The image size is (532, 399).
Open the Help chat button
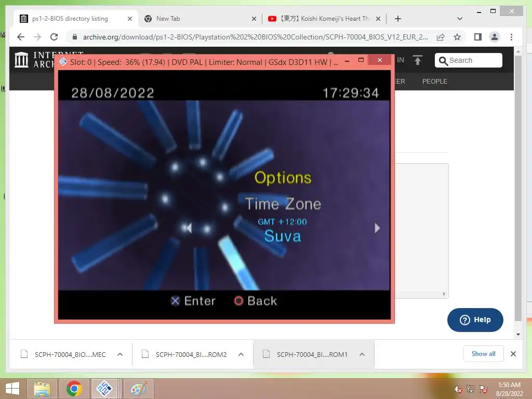point(475,320)
